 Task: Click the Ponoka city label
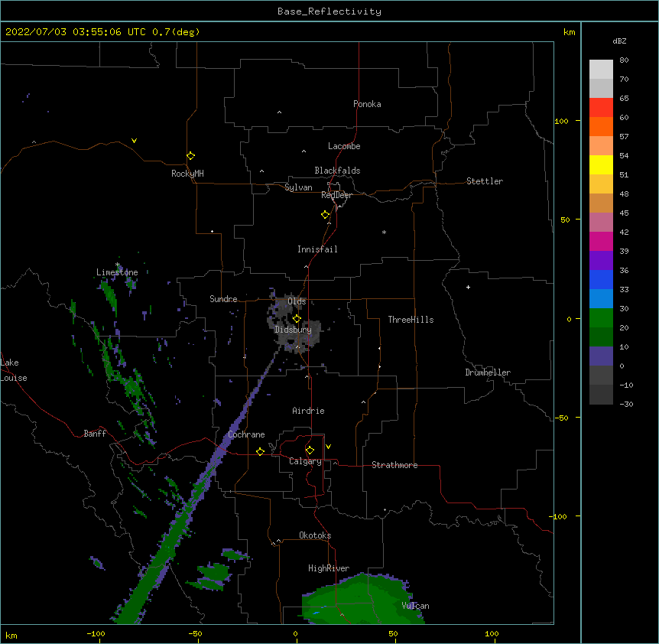coord(367,104)
